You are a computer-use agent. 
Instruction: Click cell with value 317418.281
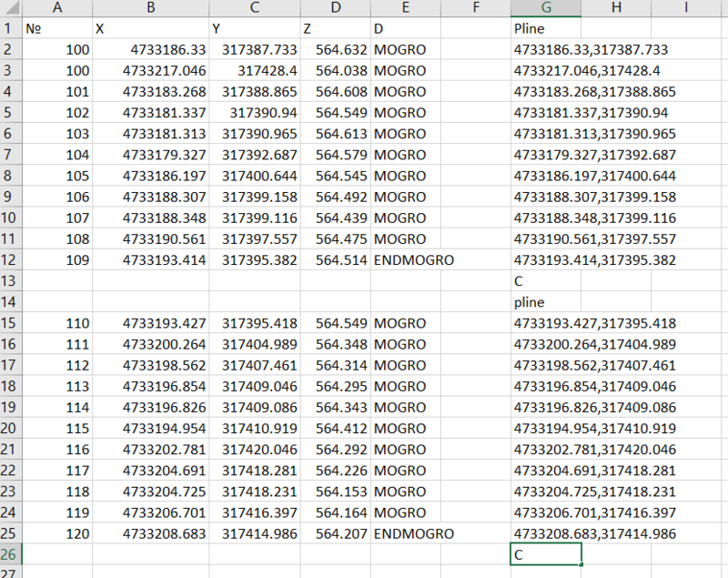click(x=255, y=471)
